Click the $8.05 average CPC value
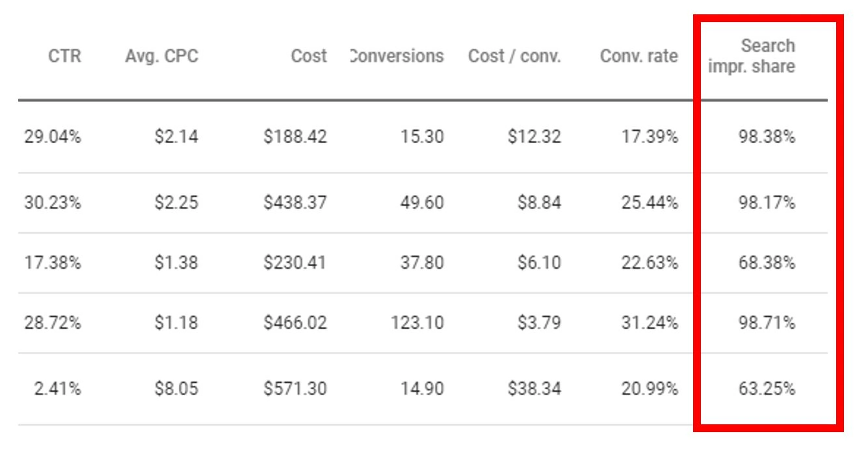The image size is (868, 464). click(176, 389)
